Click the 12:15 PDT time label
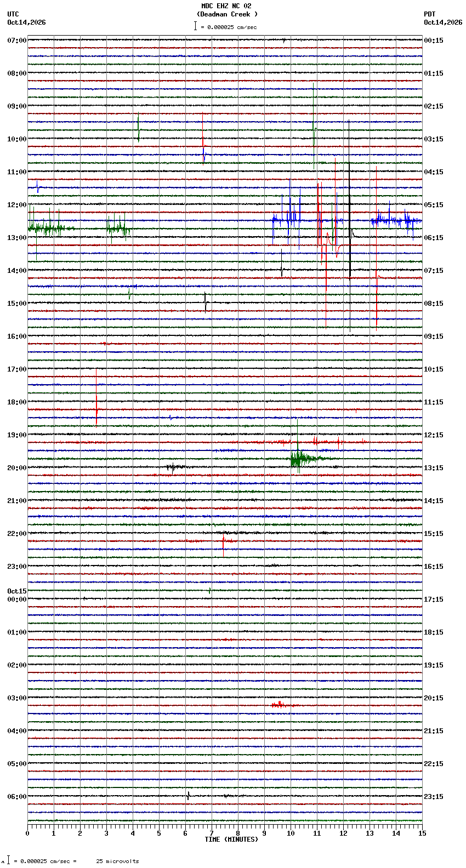 [434, 435]
